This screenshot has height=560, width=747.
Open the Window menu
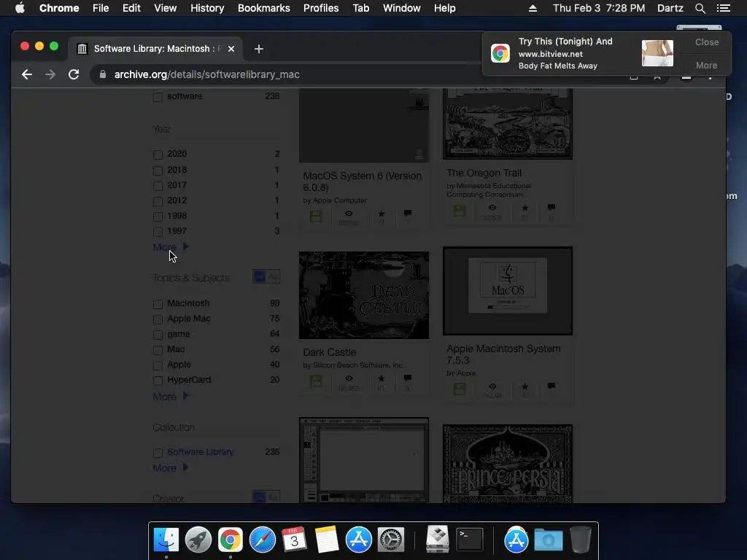tap(402, 8)
